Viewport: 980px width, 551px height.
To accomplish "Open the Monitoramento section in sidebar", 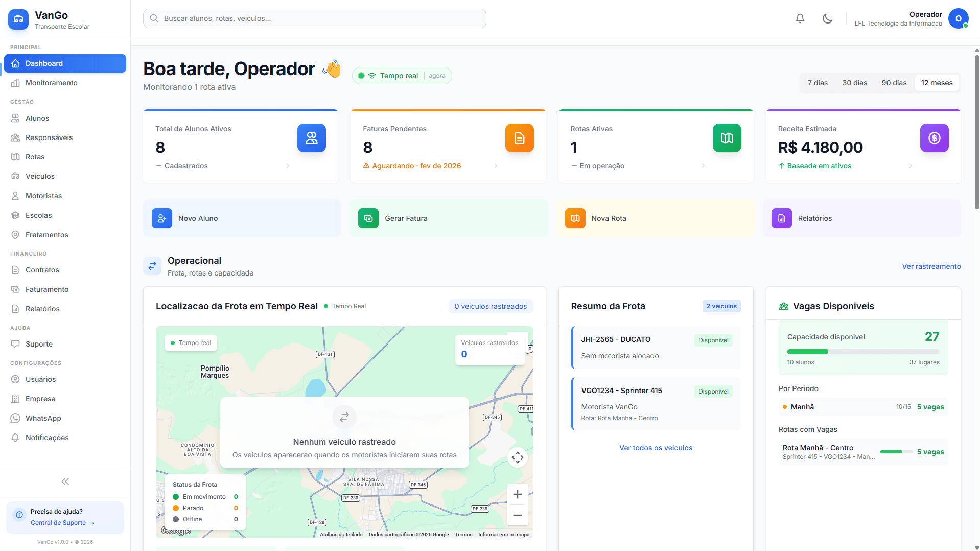I will tap(51, 83).
